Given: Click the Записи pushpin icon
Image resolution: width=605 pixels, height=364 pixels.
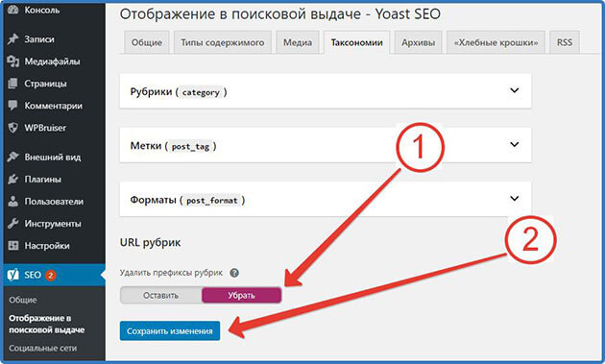Looking at the screenshot, I should pyautogui.click(x=12, y=39).
